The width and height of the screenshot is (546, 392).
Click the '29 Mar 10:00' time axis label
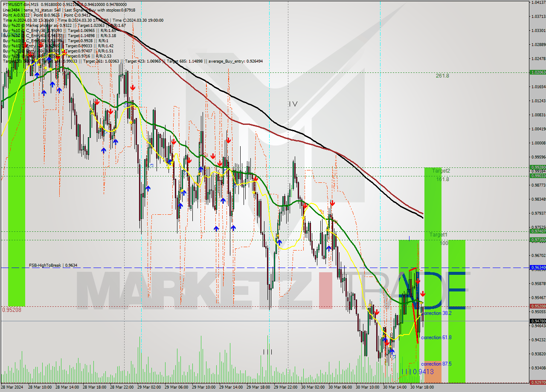coord(204,387)
